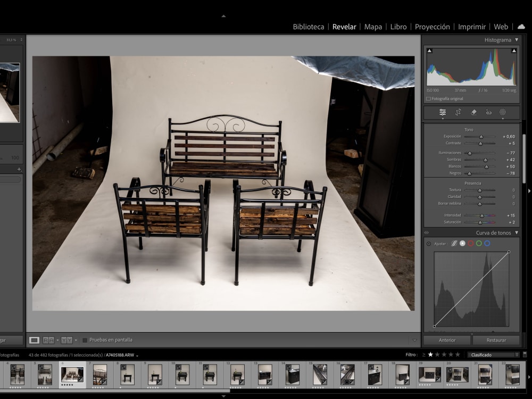This screenshot has height=399, width=532.
Task: Select the loupe view mode icon
Action: (x=34, y=340)
